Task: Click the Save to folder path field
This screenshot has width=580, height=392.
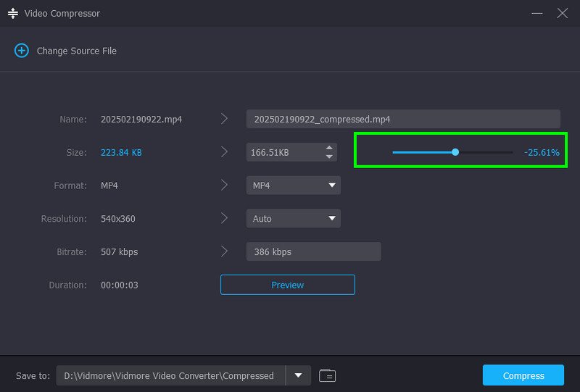Action: pyautogui.click(x=170, y=375)
